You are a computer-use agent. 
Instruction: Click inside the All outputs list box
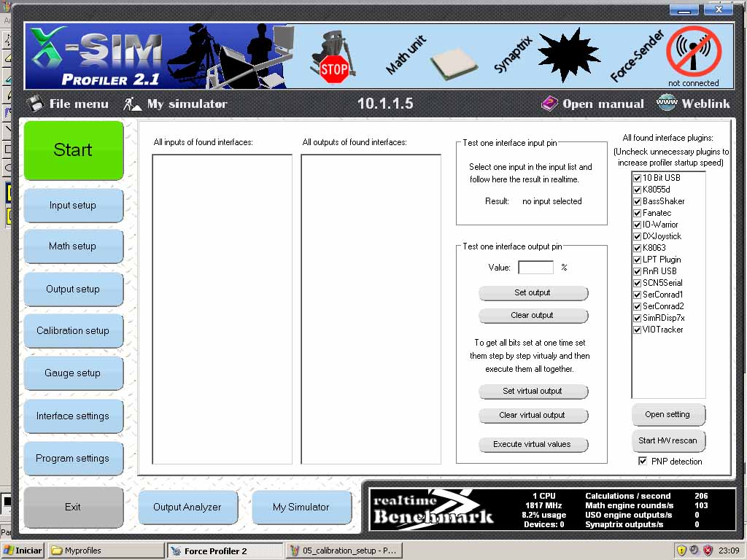(x=371, y=309)
